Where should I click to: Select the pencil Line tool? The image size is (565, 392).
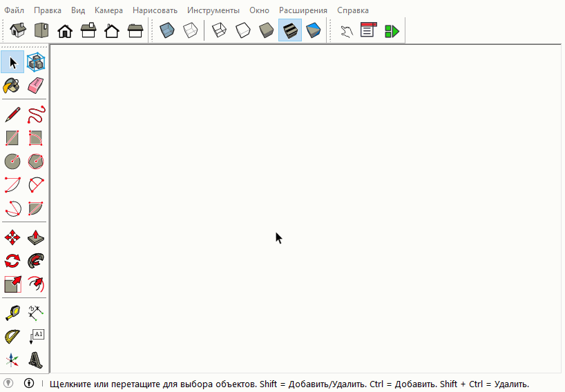click(x=12, y=115)
